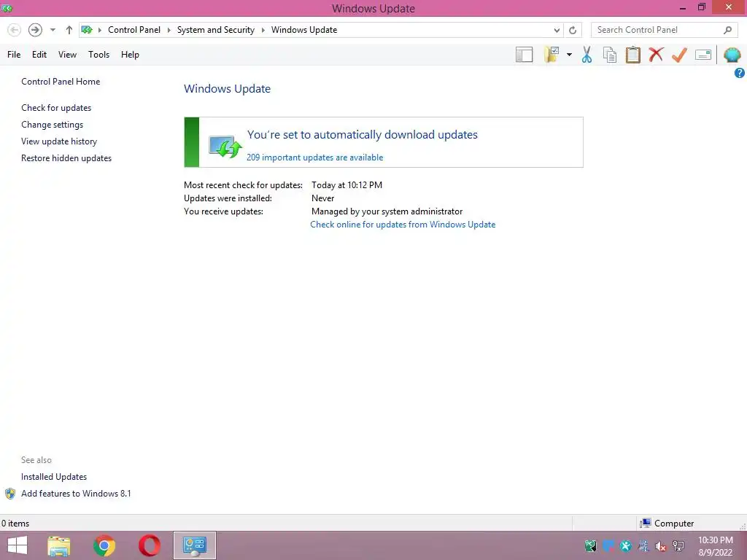The height and width of the screenshot is (560, 747).
Task: Open the Edit menu
Action: [39, 54]
